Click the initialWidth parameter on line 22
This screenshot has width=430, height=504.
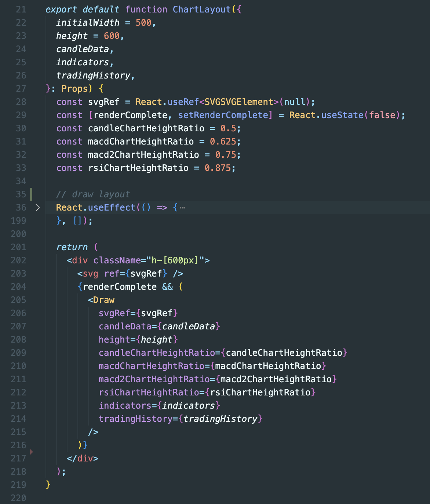click(x=88, y=23)
